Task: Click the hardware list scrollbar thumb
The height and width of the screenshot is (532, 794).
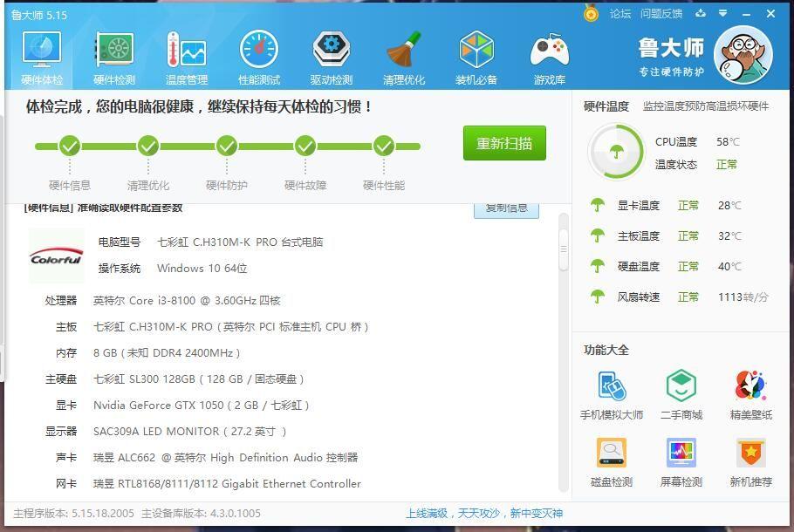Action: click(564, 249)
